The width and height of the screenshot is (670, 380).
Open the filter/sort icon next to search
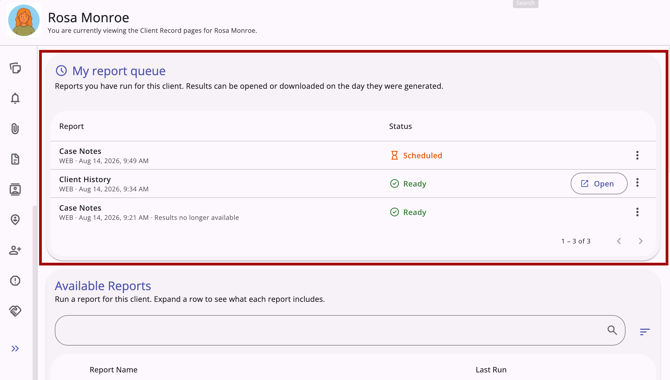tap(645, 331)
